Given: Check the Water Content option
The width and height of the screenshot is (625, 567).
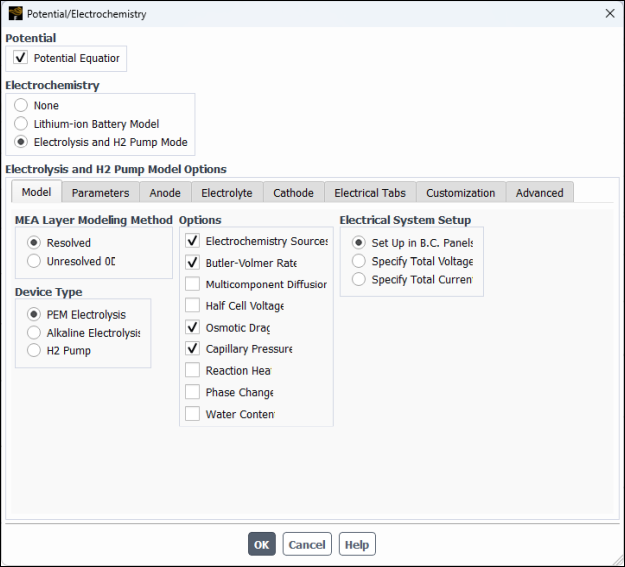Looking at the screenshot, I should (x=193, y=413).
